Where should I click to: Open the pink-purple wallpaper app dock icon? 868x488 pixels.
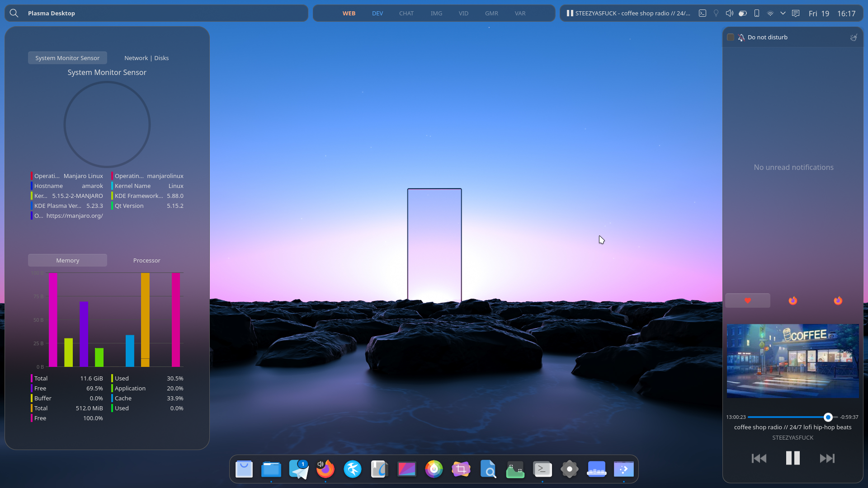(407, 469)
